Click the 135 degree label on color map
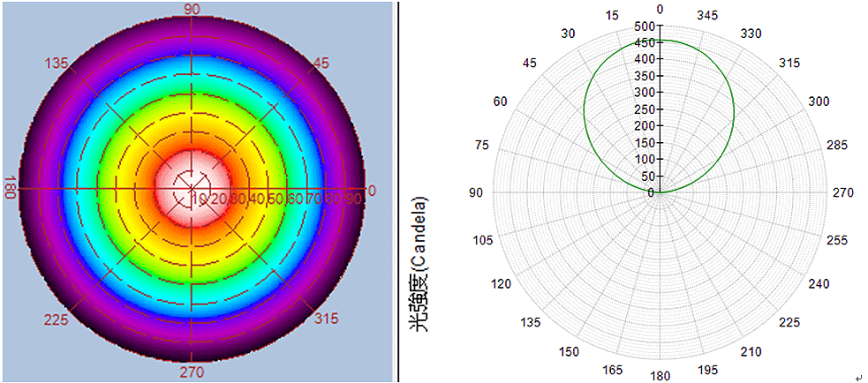Viewport: 868px width, 383px height. point(57,64)
